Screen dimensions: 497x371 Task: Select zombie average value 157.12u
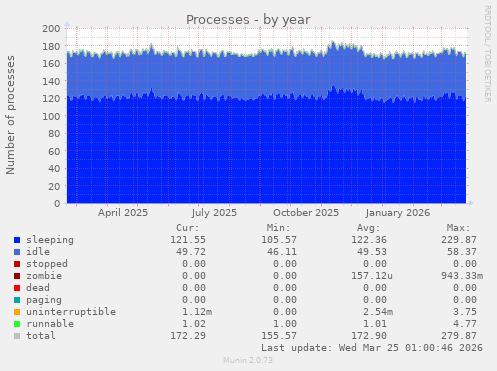click(x=372, y=276)
